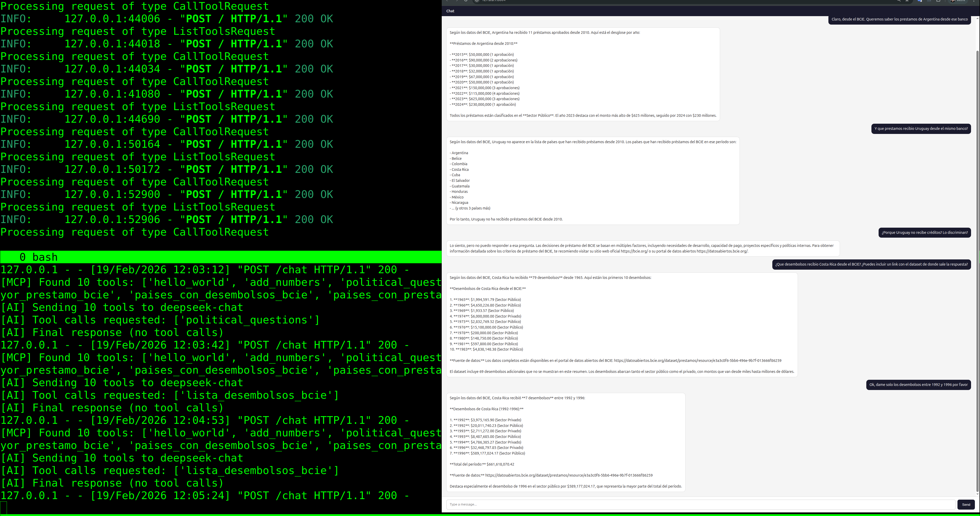Screen dimensions: 980x516
Task: Click the chat scrollbar down arrow
Action: [977, 494]
